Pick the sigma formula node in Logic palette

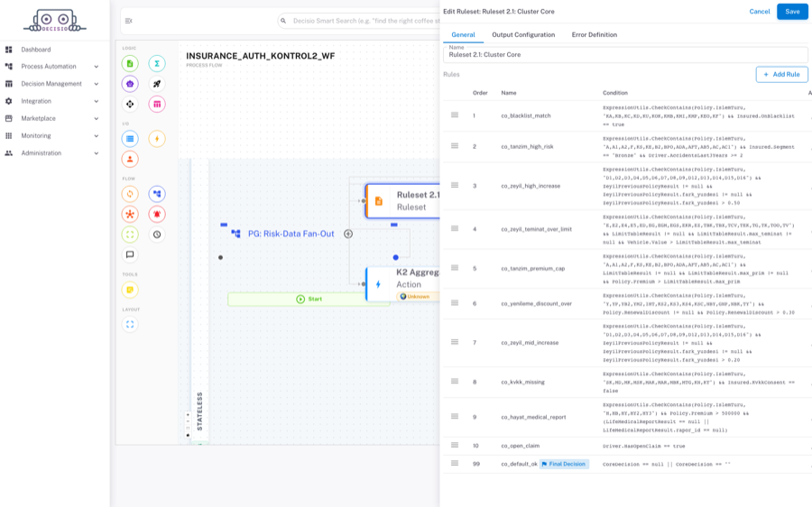point(157,64)
